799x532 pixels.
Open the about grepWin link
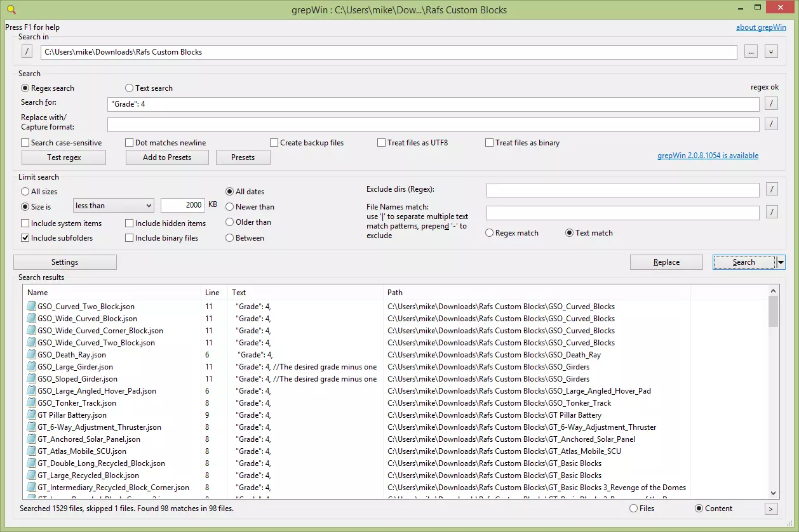coord(761,27)
